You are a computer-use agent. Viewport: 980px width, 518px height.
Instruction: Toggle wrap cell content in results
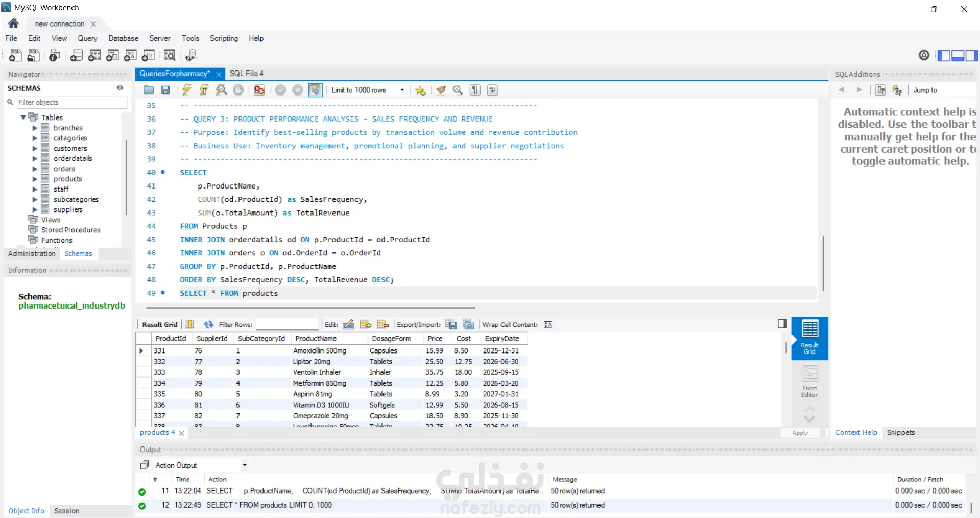pos(548,325)
